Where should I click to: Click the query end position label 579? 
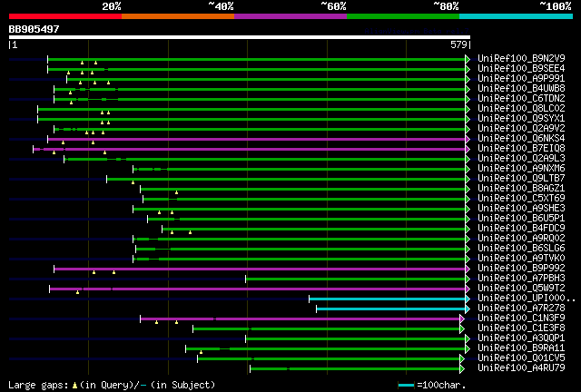pyautogui.click(x=458, y=44)
